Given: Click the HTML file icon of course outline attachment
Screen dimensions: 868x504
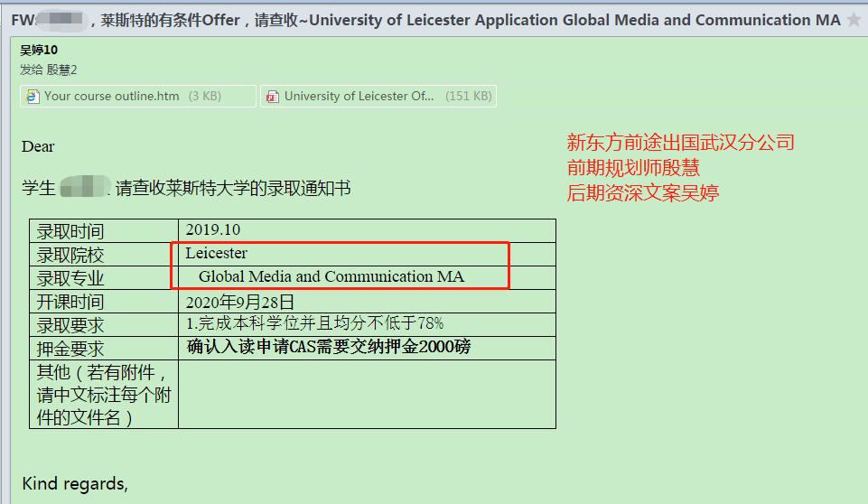Looking at the screenshot, I should click(x=33, y=97).
